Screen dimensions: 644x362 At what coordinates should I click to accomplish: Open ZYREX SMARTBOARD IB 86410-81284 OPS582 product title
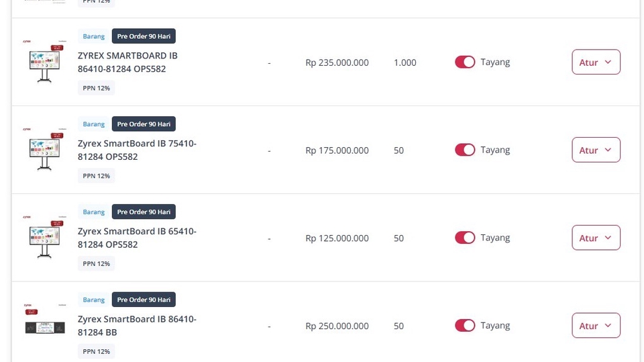[127, 62]
